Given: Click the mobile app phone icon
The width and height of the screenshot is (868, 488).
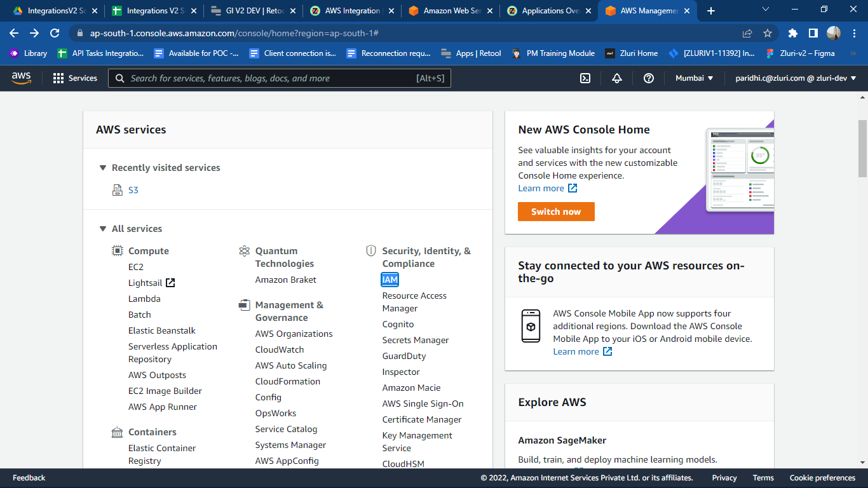Looking at the screenshot, I should click(531, 326).
